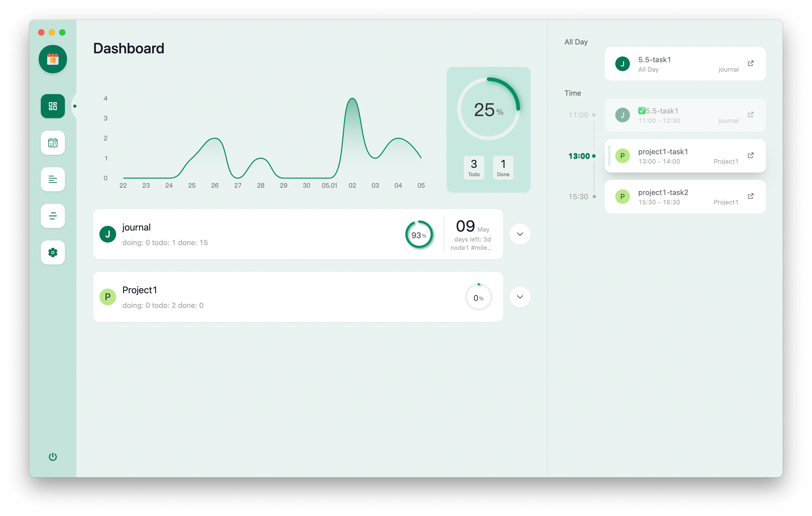Expand the journal project card
This screenshot has width=812, height=516.
pyautogui.click(x=520, y=234)
